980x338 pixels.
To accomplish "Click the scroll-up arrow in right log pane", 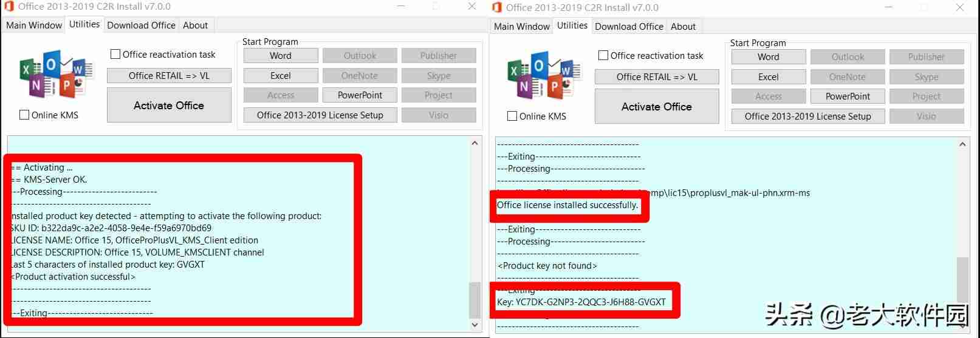I will [x=963, y=144].
